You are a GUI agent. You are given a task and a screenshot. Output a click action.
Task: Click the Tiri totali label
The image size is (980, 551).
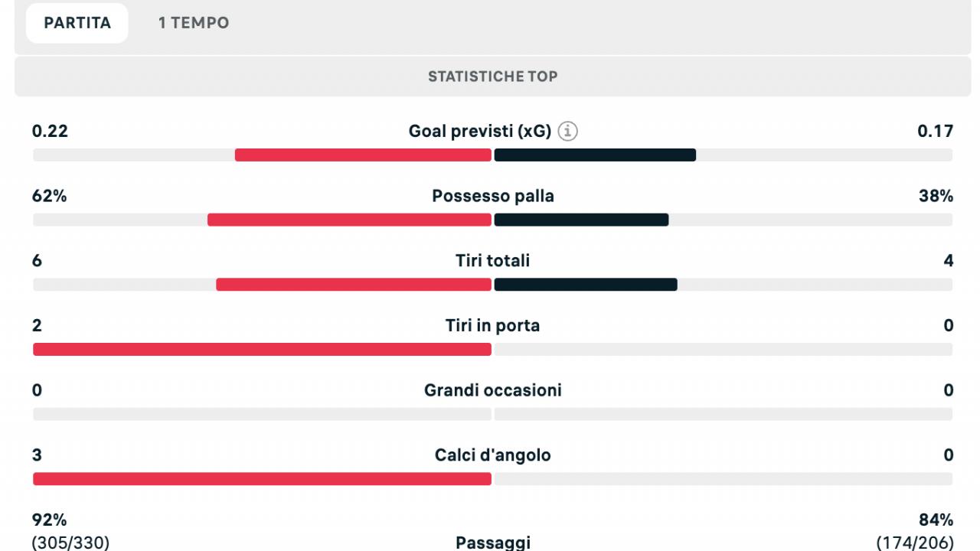[x=493, y=261]
